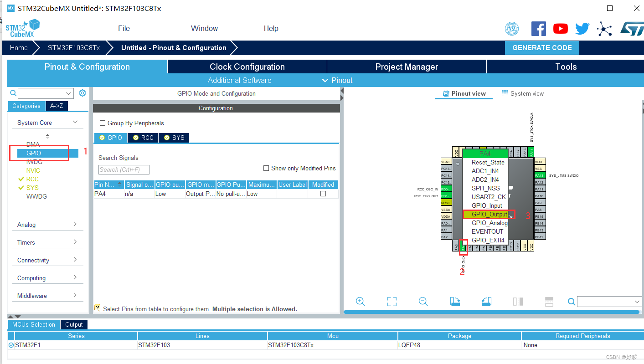Screen dimensions: 644x364
Task: Switch to Clock Configuration tab
Action: pos(247,67)
